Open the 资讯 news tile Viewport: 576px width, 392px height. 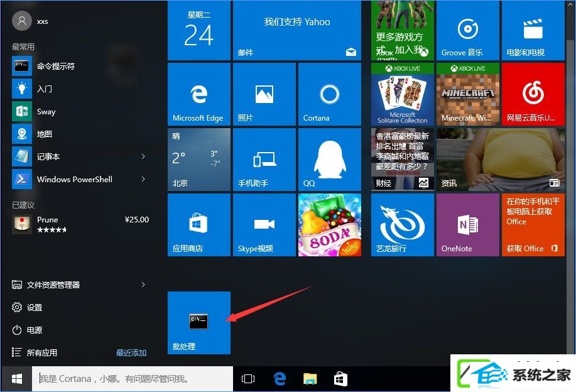click(501, 160)
